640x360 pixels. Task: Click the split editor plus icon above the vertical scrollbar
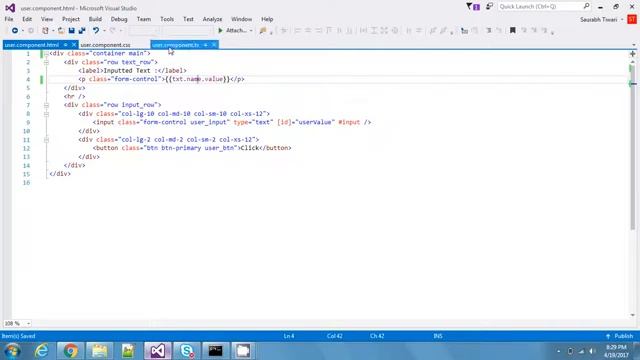(633, 54)
